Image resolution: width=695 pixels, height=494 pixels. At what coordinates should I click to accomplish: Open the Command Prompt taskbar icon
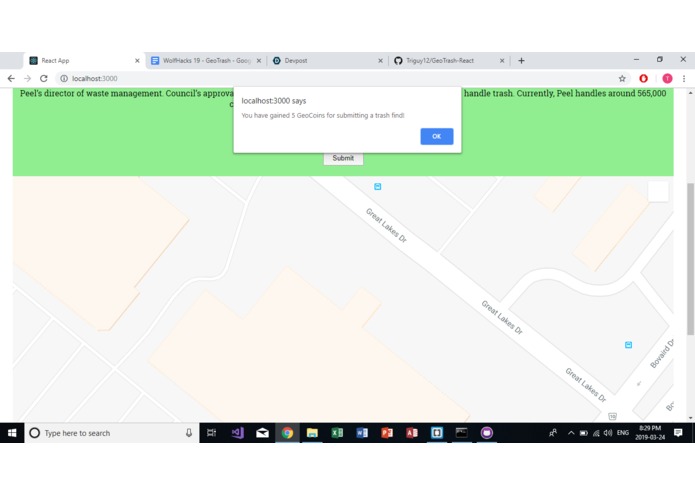click(x=461, y=433)
